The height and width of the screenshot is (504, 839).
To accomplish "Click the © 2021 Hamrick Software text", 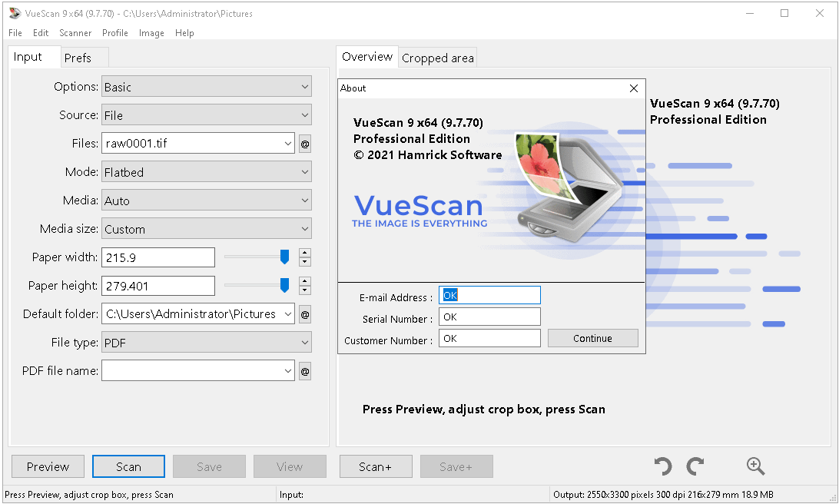I will 427,155.
